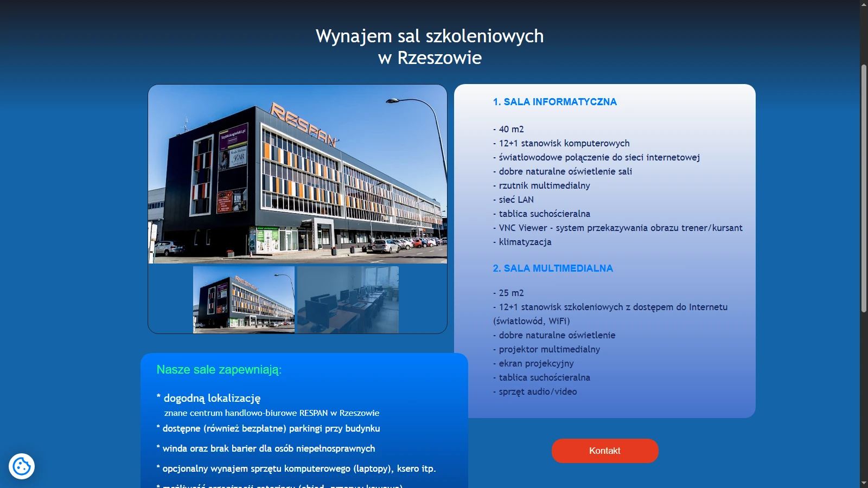The image size is (868, 488).
Task: Click the scrollbar up arrow
Action: coord(864,4)
